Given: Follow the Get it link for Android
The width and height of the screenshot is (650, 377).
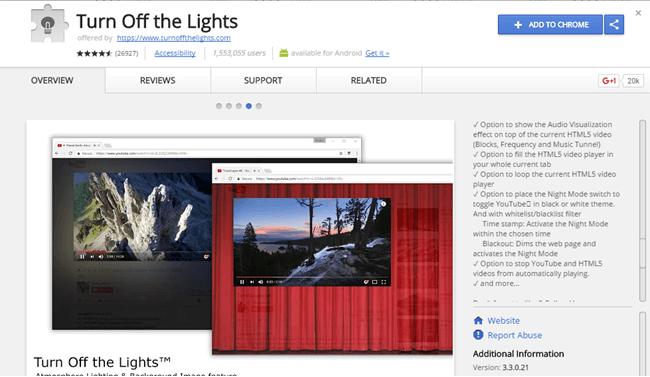Looking at the screenshot, I should click(x=377, y=53).
